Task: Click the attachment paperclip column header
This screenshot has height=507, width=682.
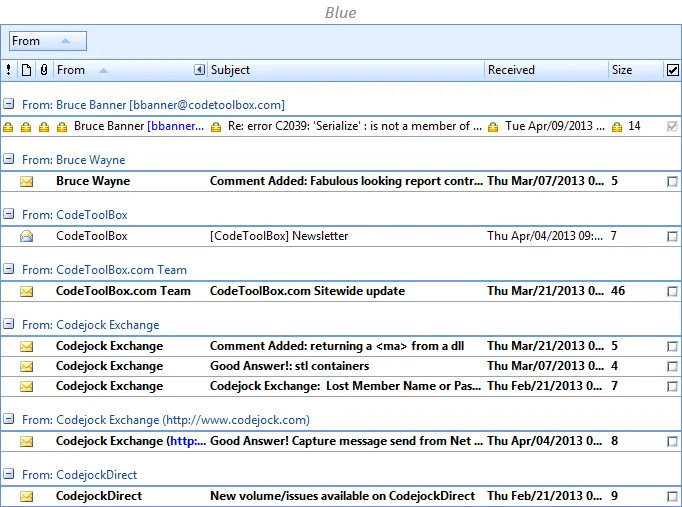Action: (x=44, y=70)
